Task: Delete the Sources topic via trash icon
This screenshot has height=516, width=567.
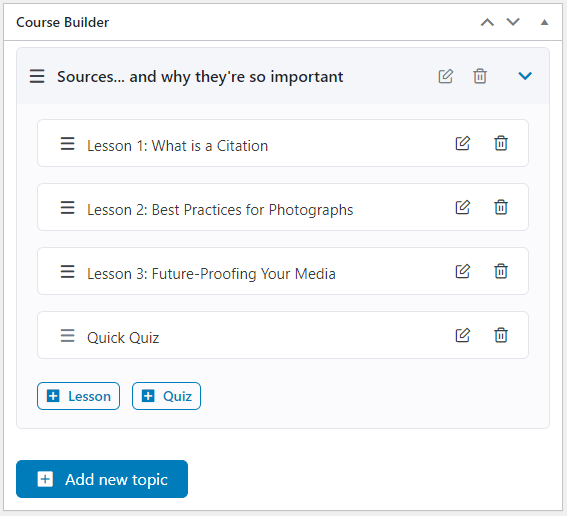Action: (x=480, y=76)
